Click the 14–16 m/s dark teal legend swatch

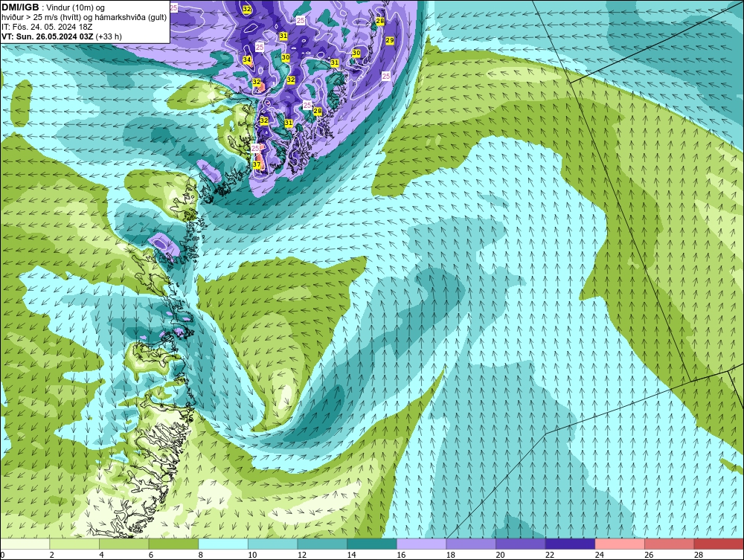[x=371, y=544]
